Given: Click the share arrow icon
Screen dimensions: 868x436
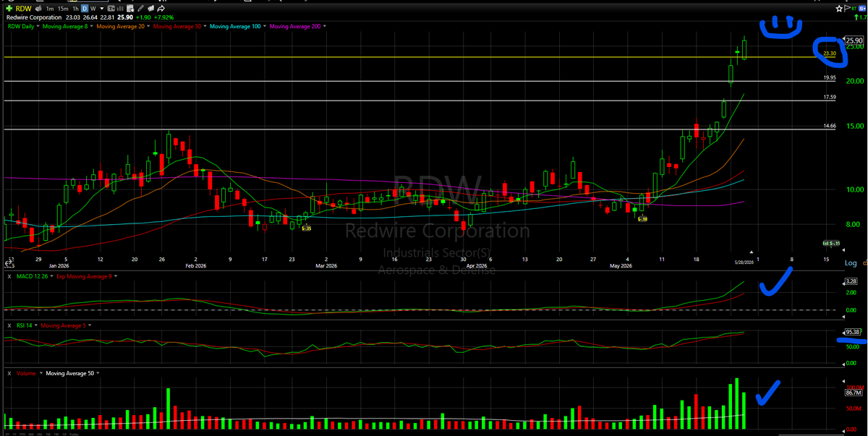Looking at the screenshot, I should pos(161,9).
